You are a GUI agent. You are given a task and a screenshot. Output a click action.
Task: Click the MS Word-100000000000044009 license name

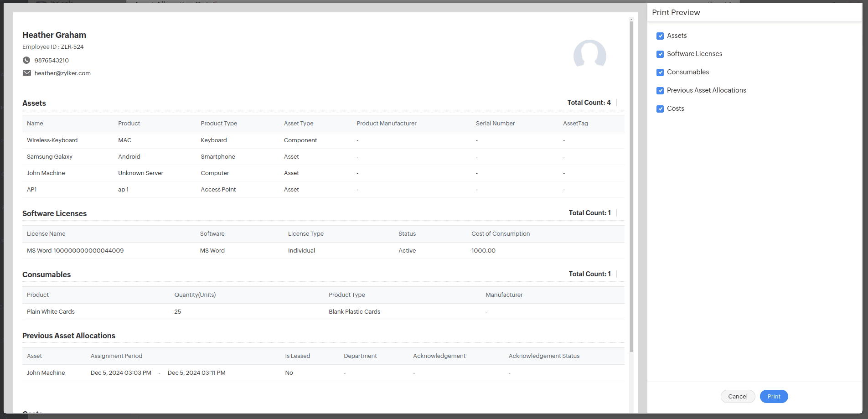tap(75, 251)
